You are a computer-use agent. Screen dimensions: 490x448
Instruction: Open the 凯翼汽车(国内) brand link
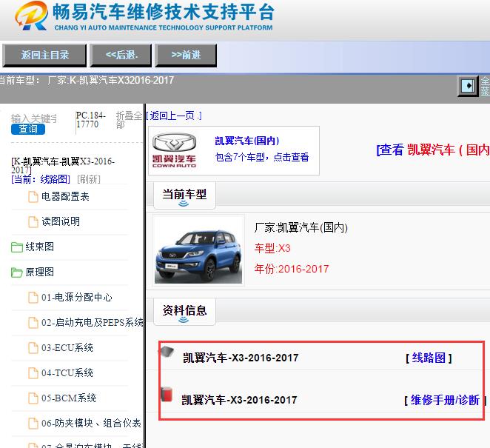coord(247,141)
